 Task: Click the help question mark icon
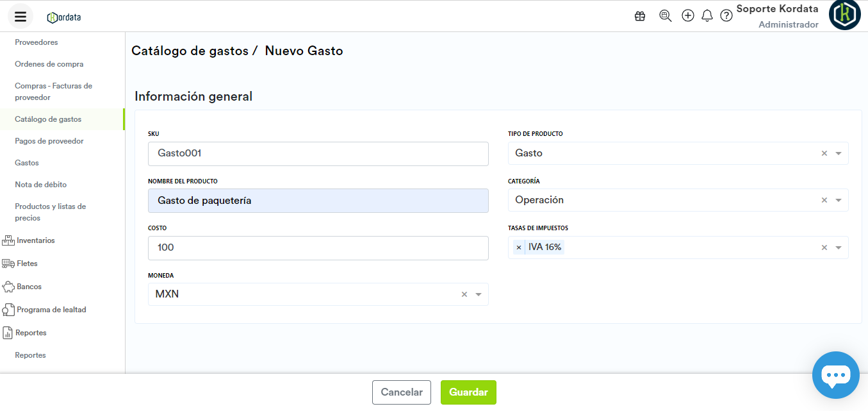coord(726,16)
